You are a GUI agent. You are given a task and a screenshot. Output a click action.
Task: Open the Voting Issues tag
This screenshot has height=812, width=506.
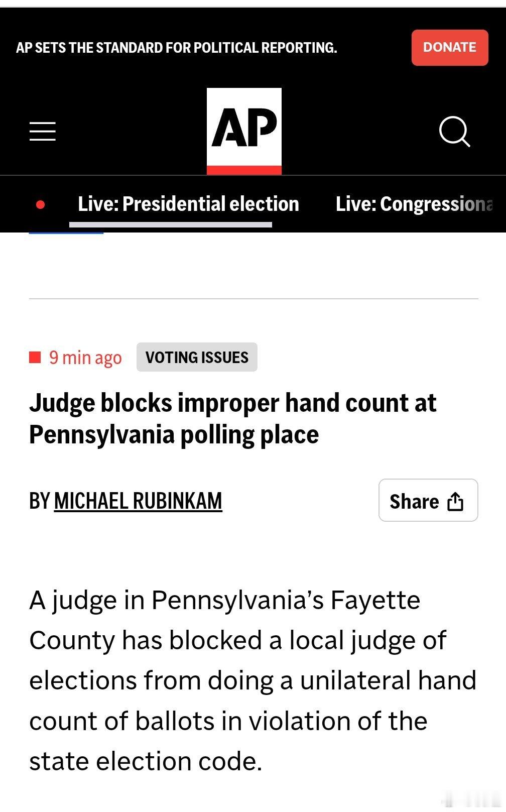(x=197, y=357)
